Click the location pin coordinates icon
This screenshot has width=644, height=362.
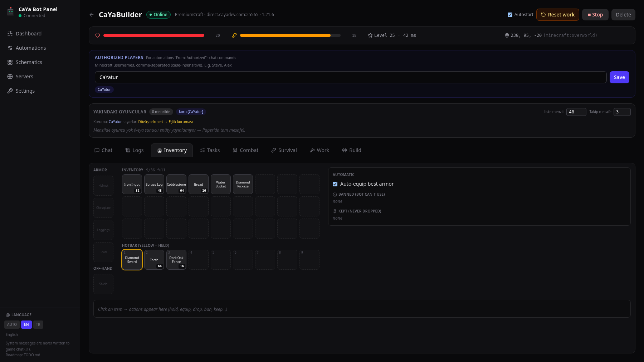507,35
